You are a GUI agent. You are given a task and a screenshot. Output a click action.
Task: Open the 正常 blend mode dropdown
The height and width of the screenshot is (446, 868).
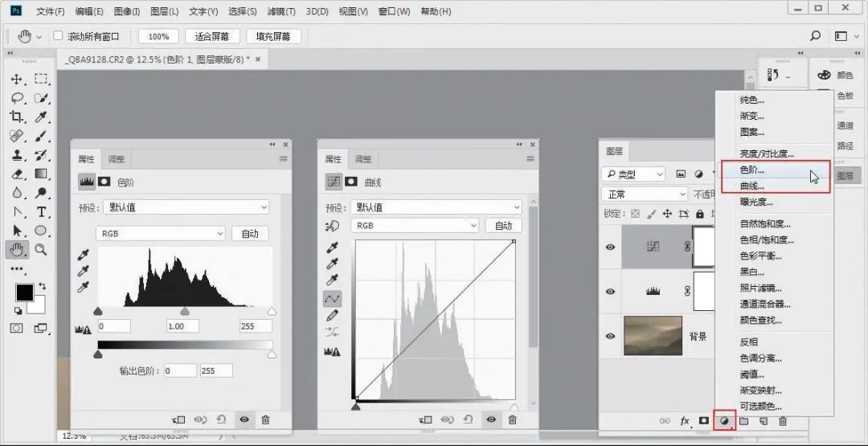(x=645, y=194)
